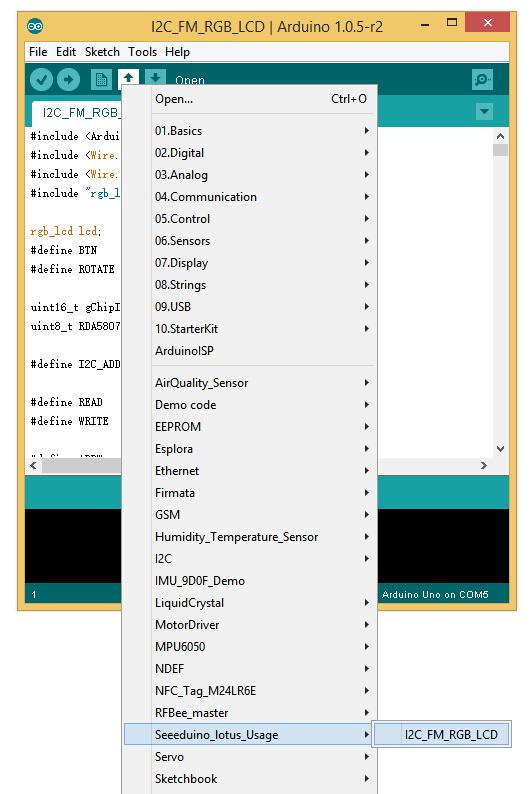Choose the ArduinoISP example
Image resolution: width=531 pixels, height=794 pixels.
262,350
